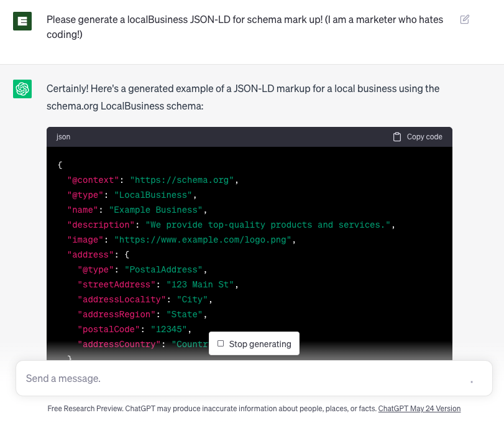Open the ChatGPT May 24 Version link
The image size is (504, 423).
pos(419,409)
